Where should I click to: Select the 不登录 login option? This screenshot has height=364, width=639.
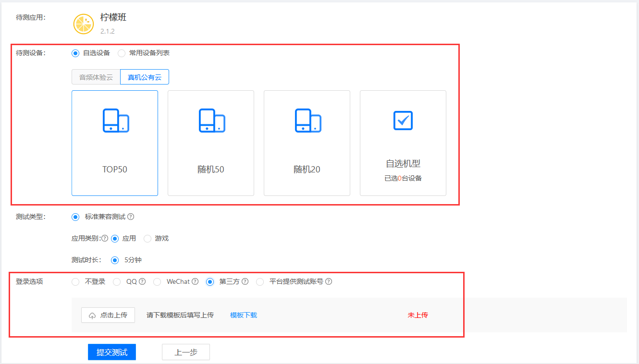point(75,281)
